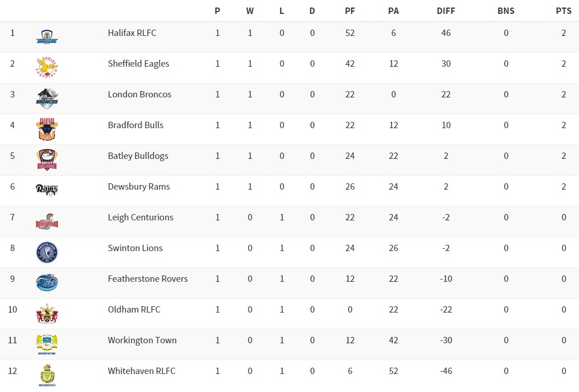This screenshot has height=392, width=579.
Task: Open the Featherstone Rovers logo
Action: (47, 283)
